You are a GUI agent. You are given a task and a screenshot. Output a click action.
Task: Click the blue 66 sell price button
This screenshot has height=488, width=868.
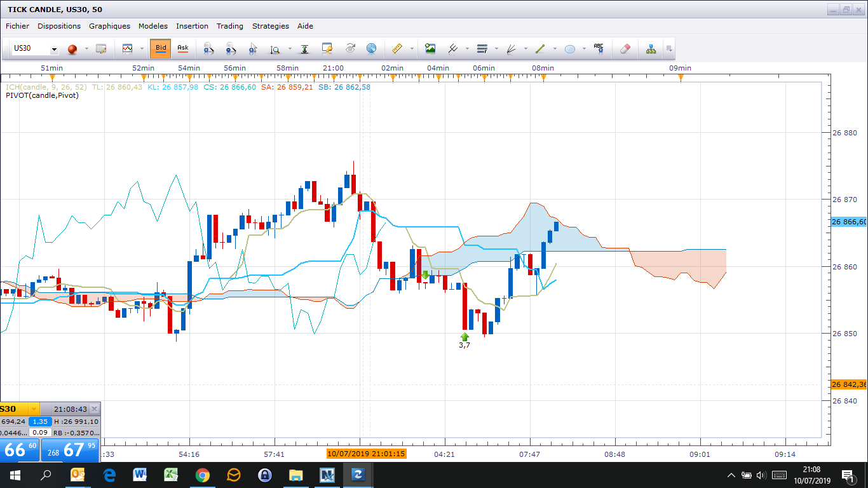point(19,450)
